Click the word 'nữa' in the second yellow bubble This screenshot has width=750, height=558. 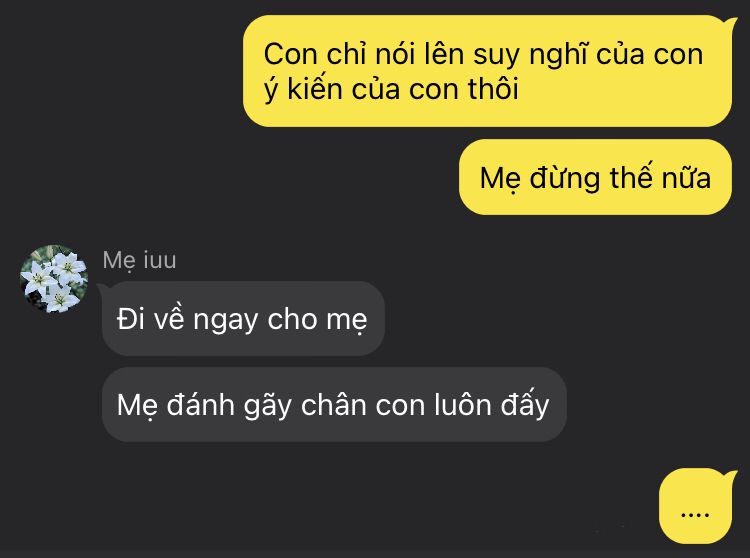pos(686,178)
